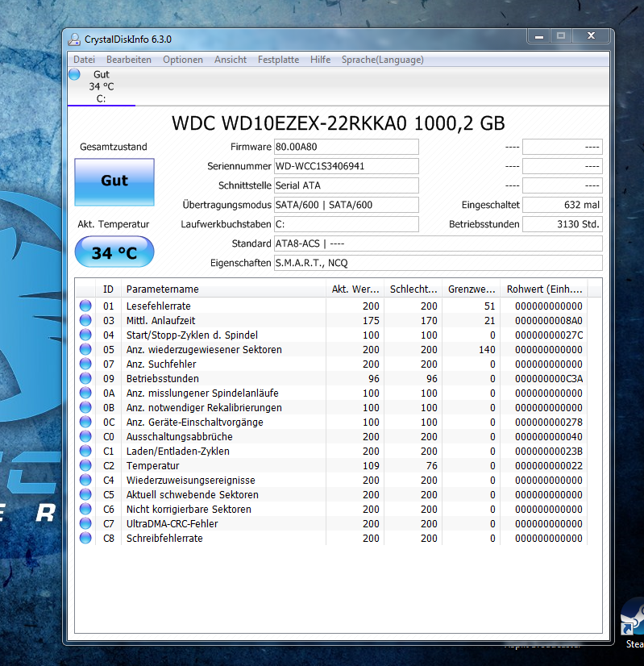
Task: Open the Optionen menu
Action: click(x=183, y=60)
